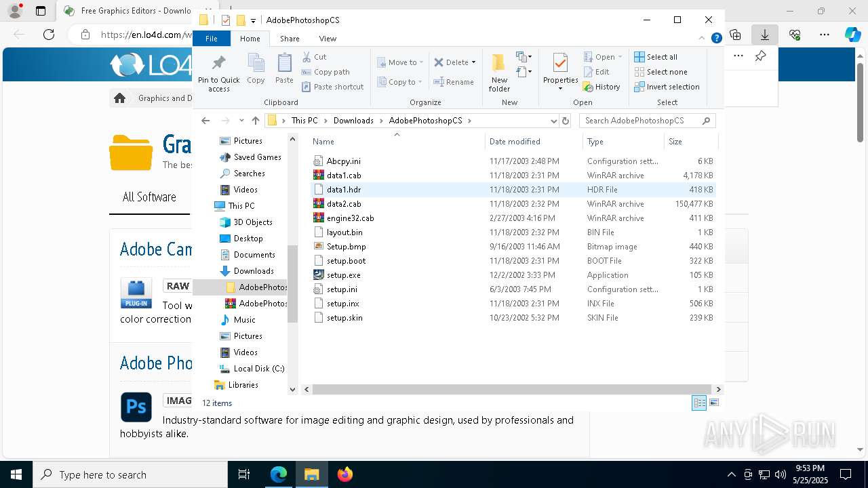
Task: Open Quick Access Toolbar customize arrow
Action: [253, 20]
